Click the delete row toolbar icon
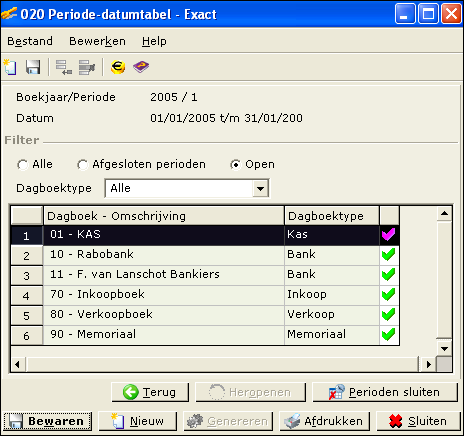 pos(87,67)
